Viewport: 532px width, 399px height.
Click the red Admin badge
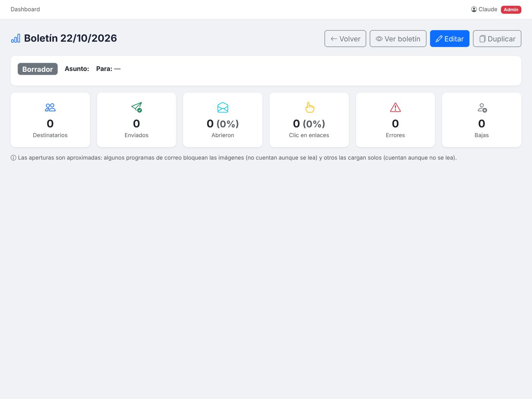(x=511, y=9)
